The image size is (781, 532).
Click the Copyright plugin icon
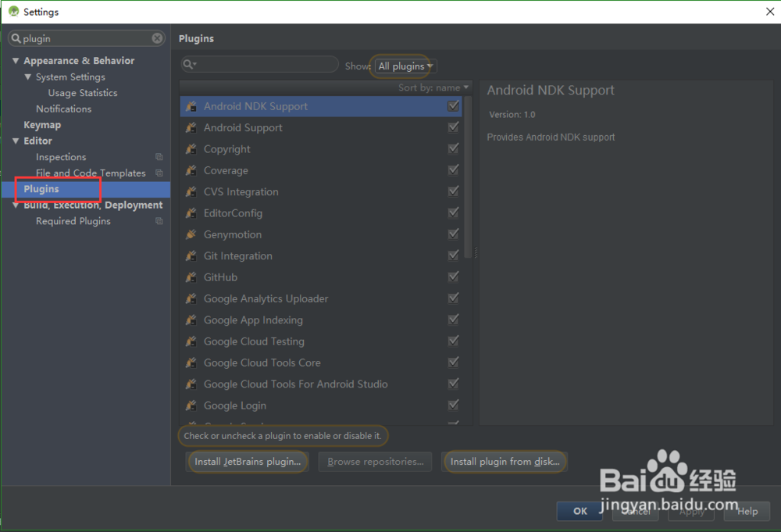[x=191, y=149]
